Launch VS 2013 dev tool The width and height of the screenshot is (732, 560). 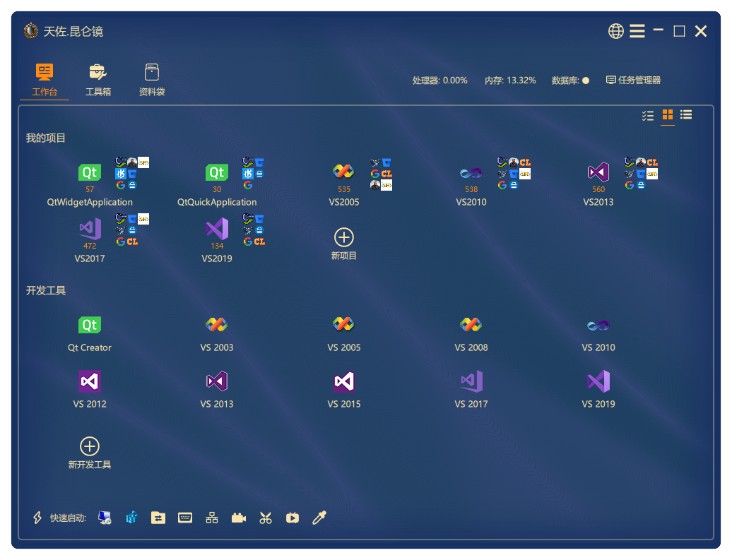217,390
